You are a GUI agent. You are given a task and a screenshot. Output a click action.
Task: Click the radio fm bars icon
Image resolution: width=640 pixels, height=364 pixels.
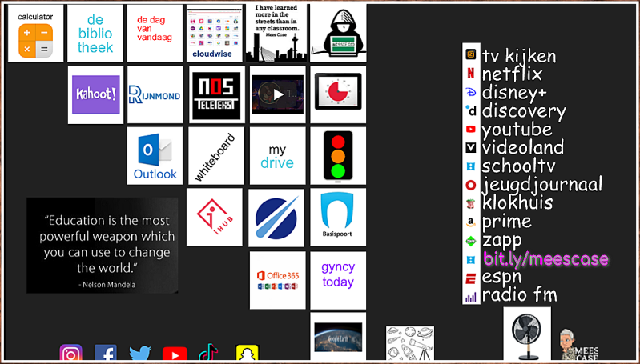[x=471, y=297]
